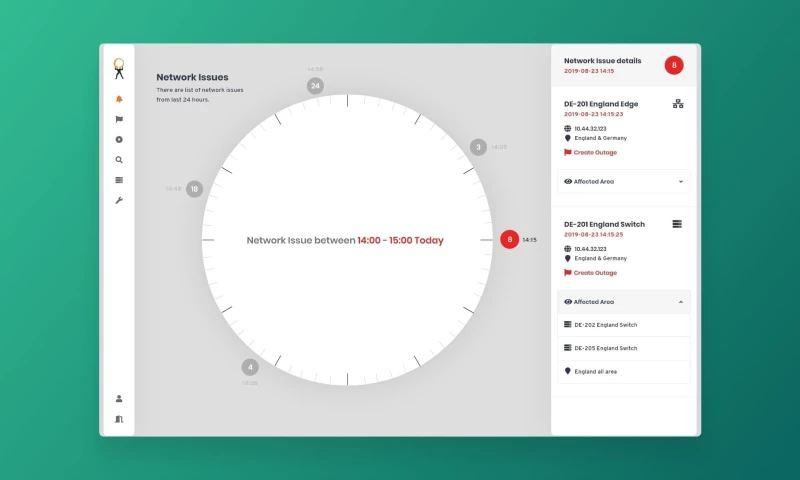Expand Affected Area under England Edge
800x480 pixels.
(623, 182)
